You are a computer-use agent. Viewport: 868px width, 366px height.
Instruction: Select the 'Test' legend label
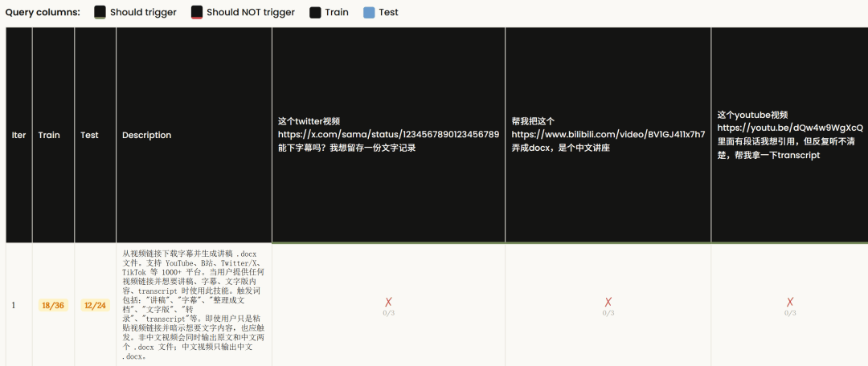(x=388, y=13)
